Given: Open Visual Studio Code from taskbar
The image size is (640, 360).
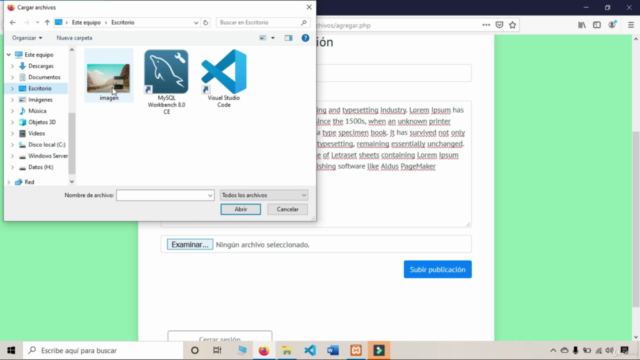Looking at the screenshot, I should tap(310, 350).
